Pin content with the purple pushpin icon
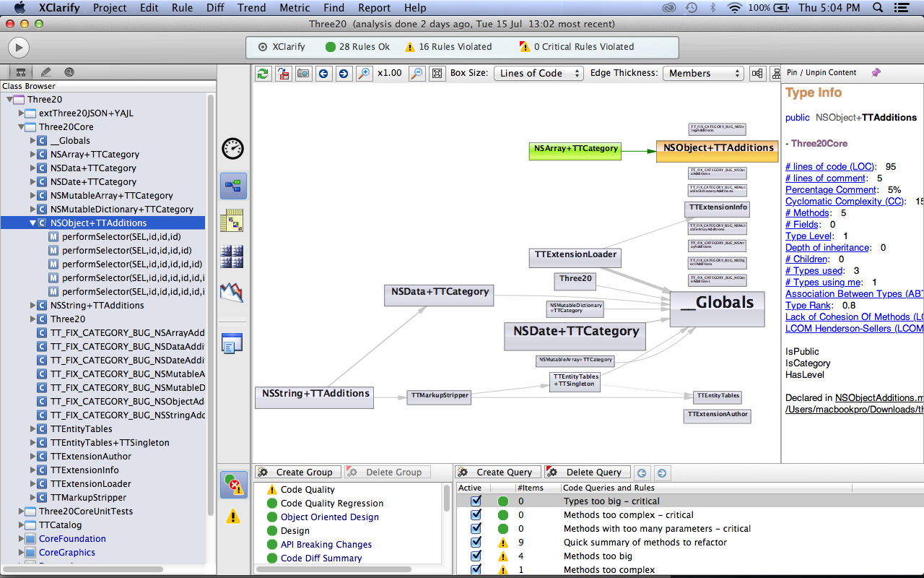Image resolution: width=924 pixels, height=578 pixels. [876, 72]
